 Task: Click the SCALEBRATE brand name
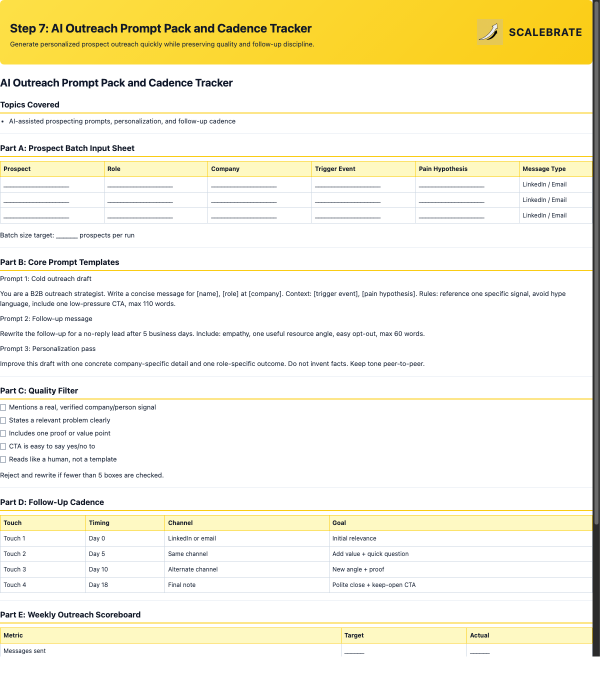tap(545, 32)
